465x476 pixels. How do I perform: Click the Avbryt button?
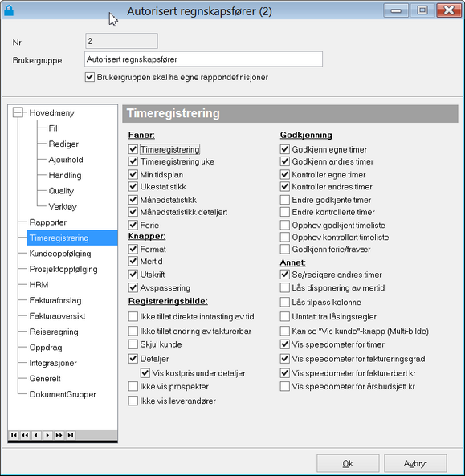pos(415,463)
